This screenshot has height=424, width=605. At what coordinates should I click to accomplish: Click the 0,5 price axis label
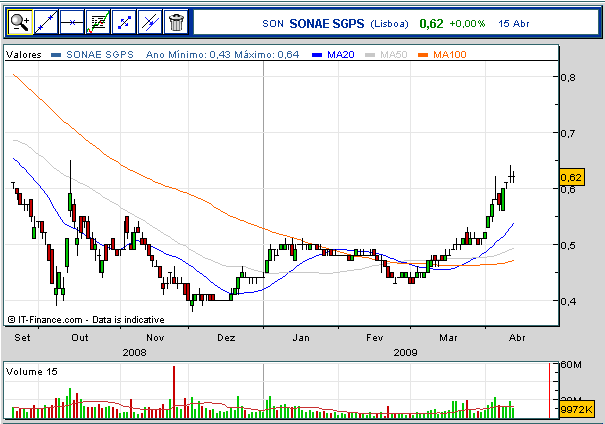click(568, 245)
